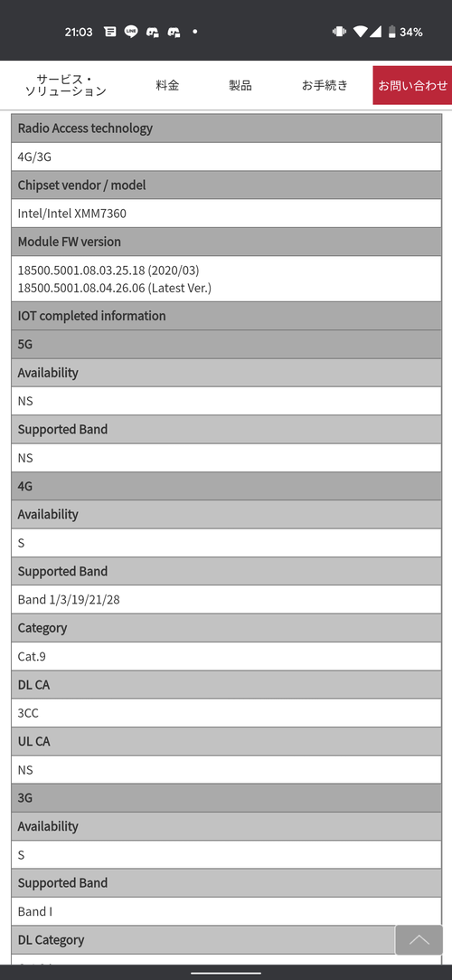Open the サービス・ソリューション menu
This screenshot has height=980, width=452.
[x=66, y=86]
